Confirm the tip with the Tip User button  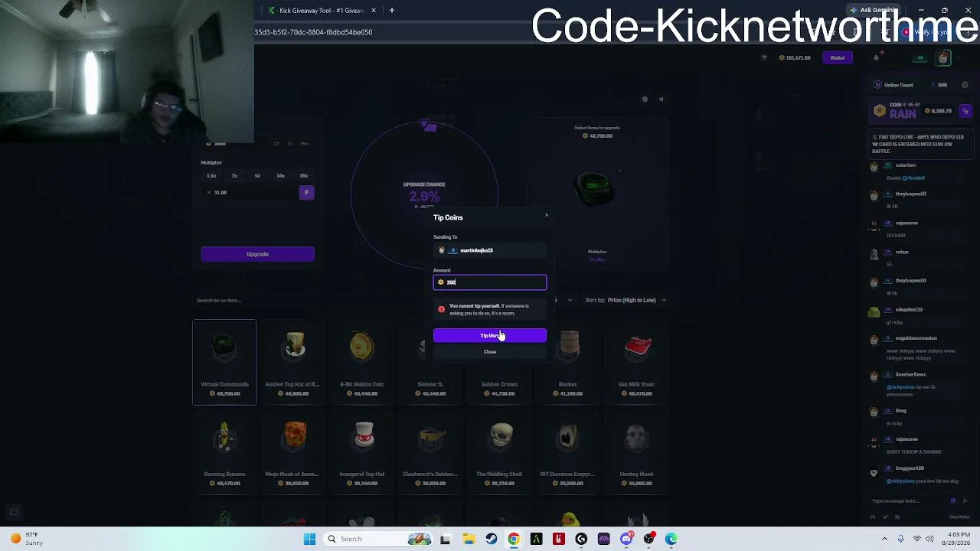490,335
